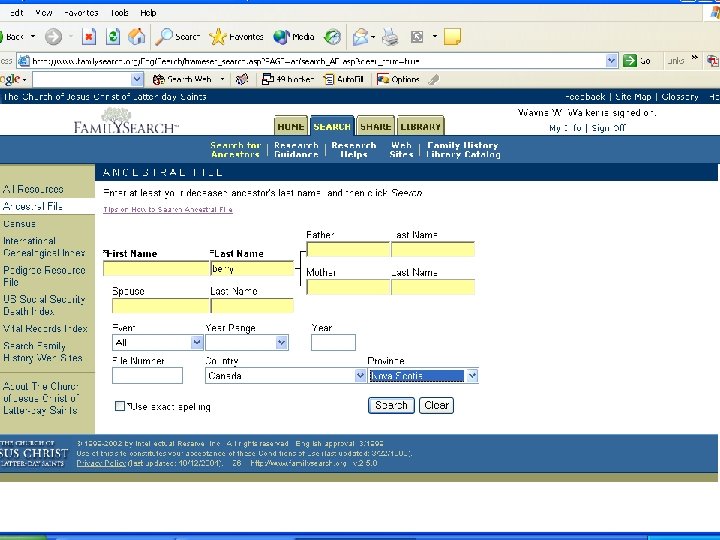Print the page with the printer icon
Viewport: 720px width, 540px height.
coord(390,37)
